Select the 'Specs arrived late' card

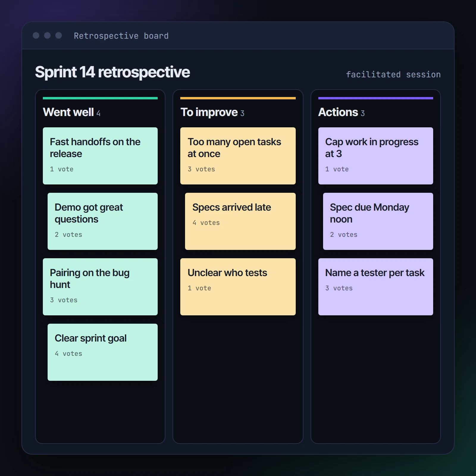(x=240, y=221)
